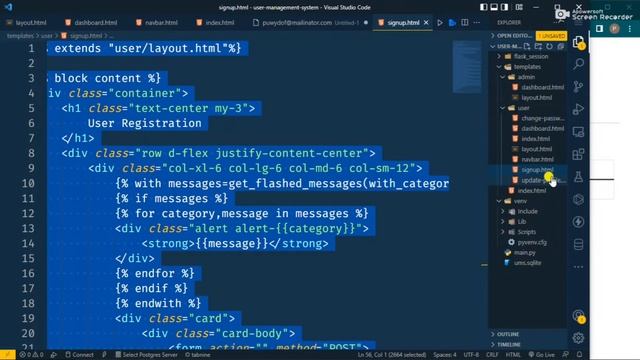
Task: Click the 1 Unsaved badge
Action: [551, 36]
